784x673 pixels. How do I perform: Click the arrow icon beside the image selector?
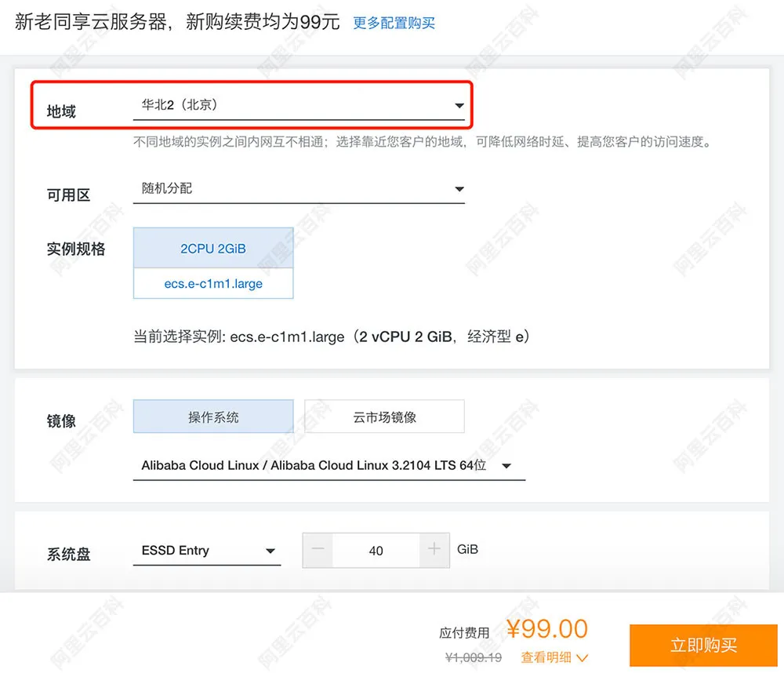click(507, 464)
